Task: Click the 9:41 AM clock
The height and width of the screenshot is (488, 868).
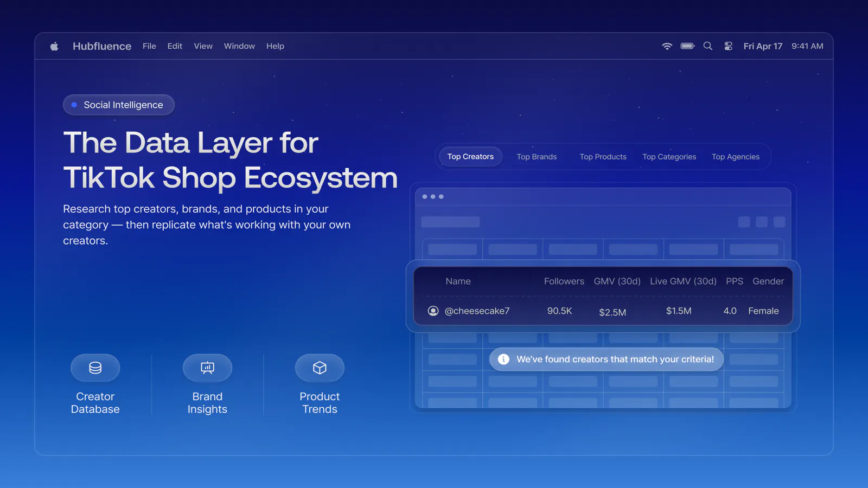Action: (x=807, y=46)
